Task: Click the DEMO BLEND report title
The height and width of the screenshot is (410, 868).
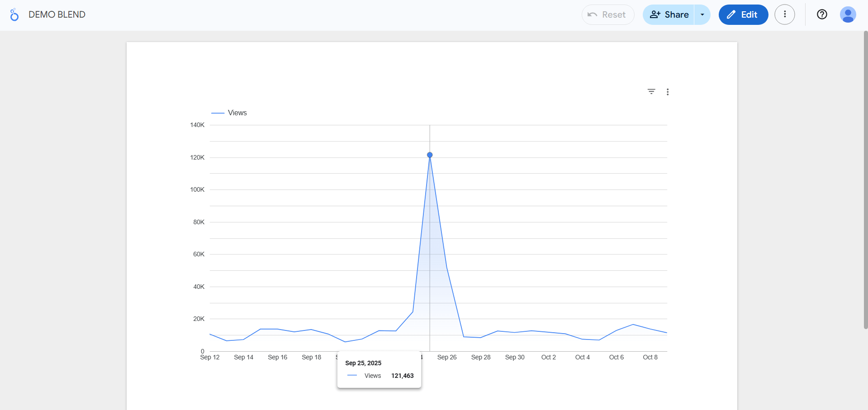Action: point(57,14)
